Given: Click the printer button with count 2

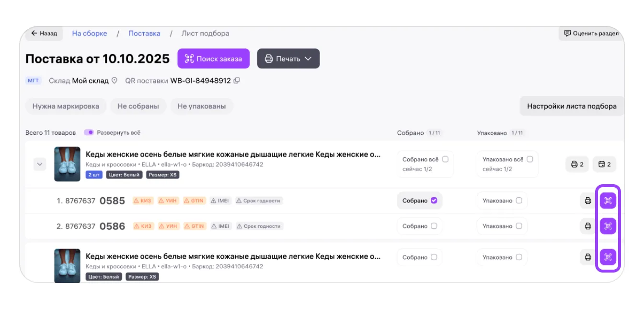Looking at the screenshot, I should click(577, 164).
